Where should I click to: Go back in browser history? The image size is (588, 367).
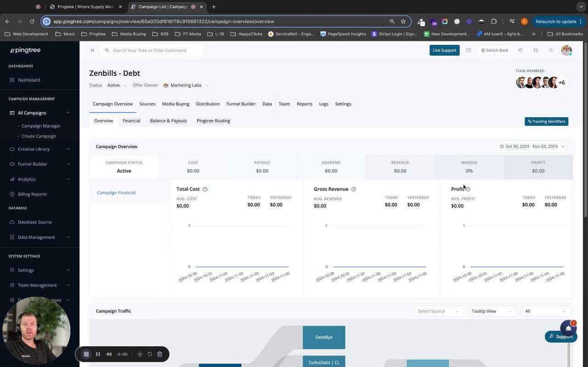point(7,21)
